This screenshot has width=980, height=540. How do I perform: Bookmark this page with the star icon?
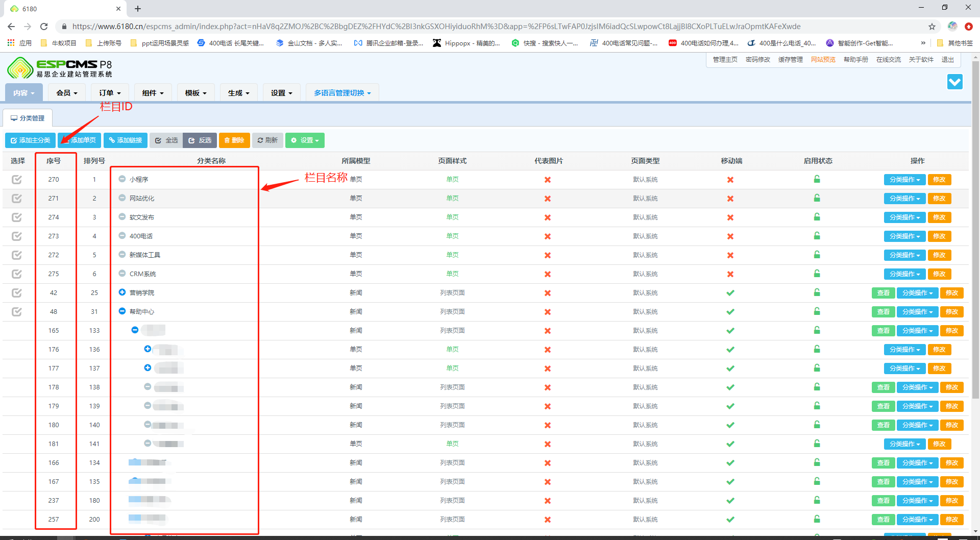click(932, 27)
